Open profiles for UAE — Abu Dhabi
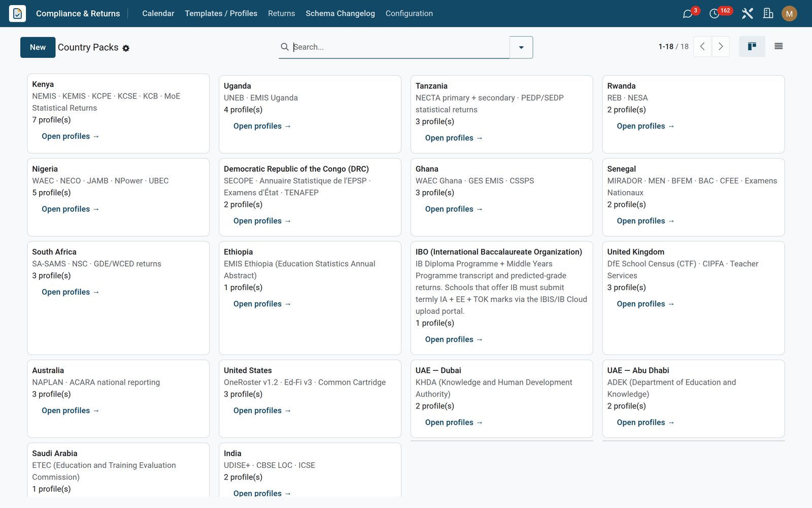The height and width of the screenshot is (508, 812). 646,422
